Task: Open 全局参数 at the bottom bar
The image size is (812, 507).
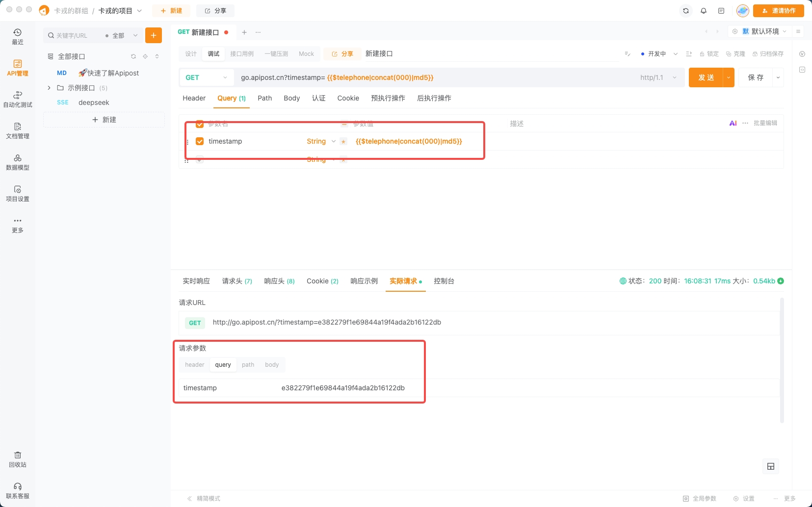Action: (x=700, y=499)
